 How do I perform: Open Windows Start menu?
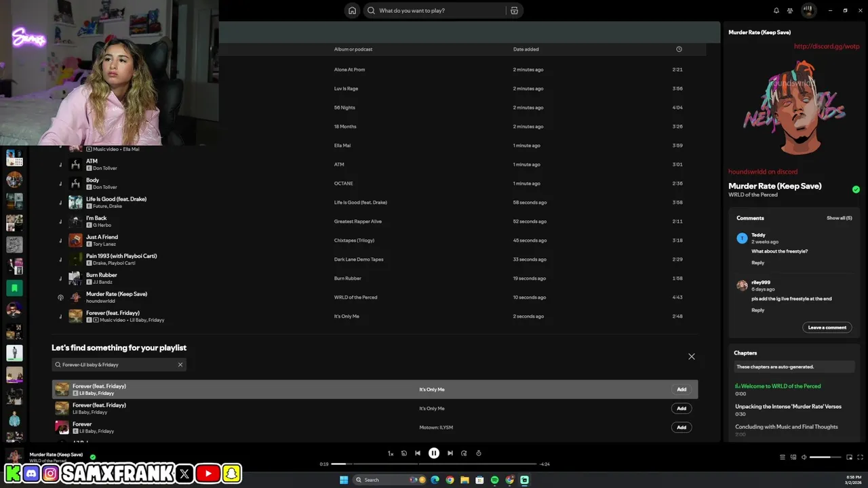coord(344,480)
